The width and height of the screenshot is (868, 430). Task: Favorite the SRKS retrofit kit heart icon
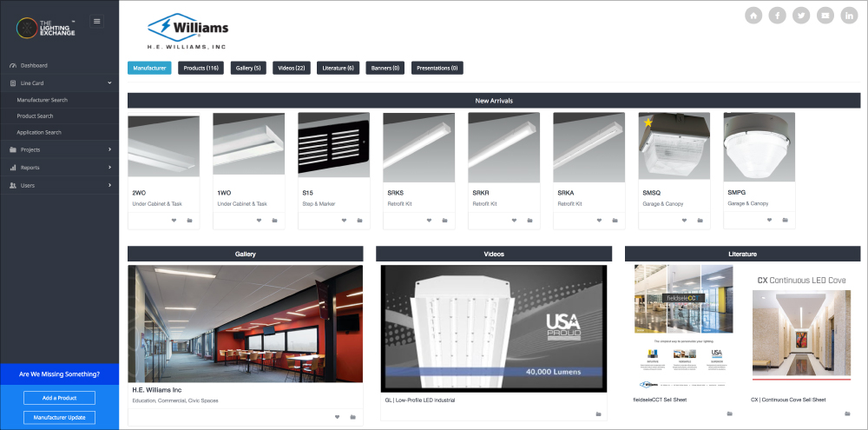[x=429, y=221]
